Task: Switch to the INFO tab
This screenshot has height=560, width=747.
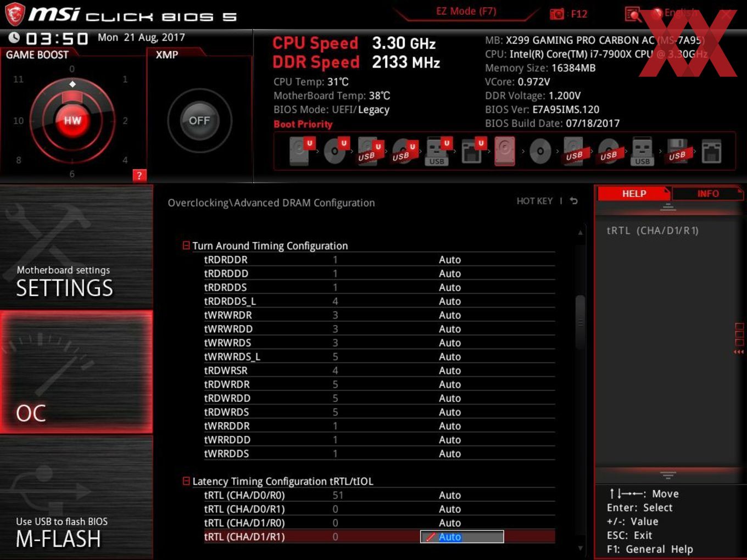Action: 707,193
